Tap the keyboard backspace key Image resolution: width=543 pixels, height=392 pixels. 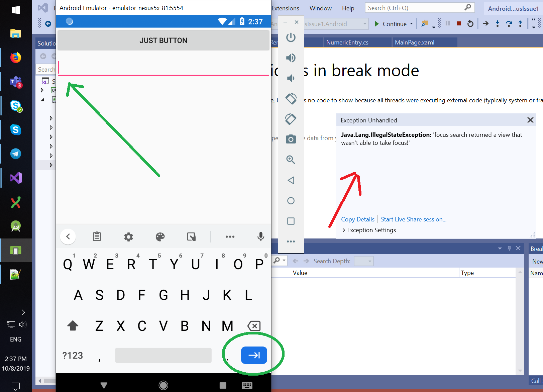point(254,326)
